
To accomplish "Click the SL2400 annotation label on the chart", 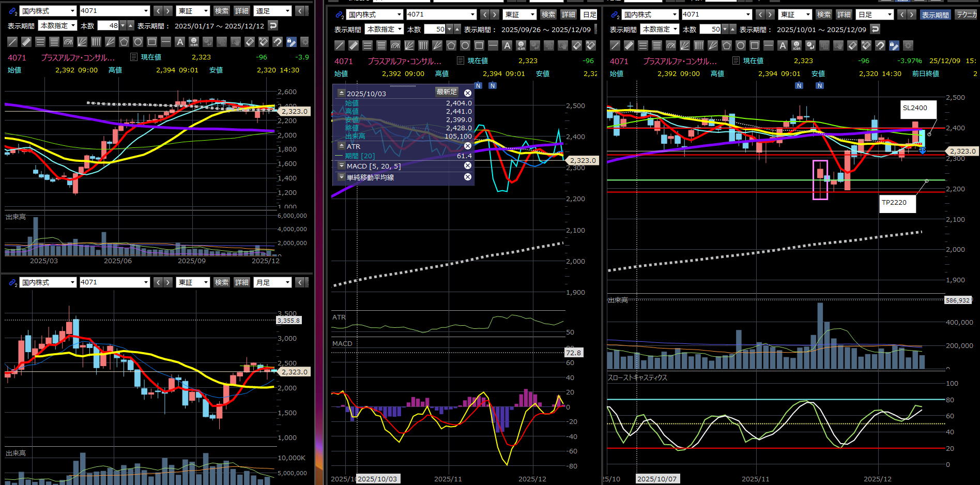I will point(915,108).
